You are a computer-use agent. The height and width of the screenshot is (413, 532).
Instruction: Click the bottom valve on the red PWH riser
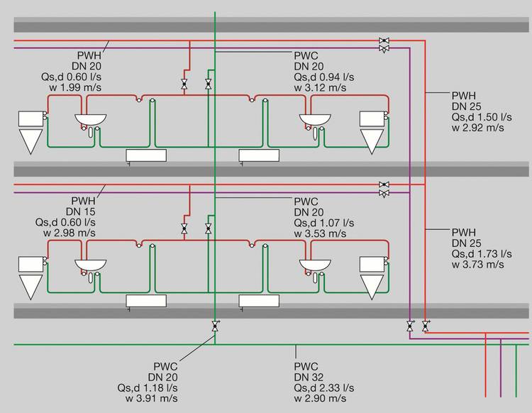[x=425, y=326]
